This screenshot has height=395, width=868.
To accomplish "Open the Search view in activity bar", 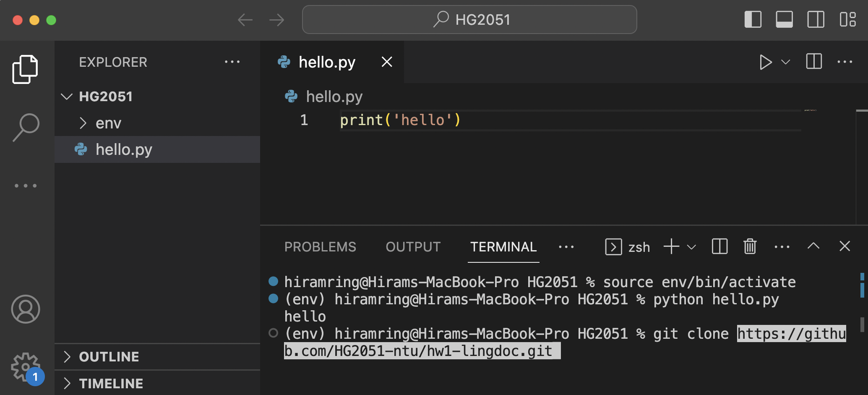I will click(26, 127).
